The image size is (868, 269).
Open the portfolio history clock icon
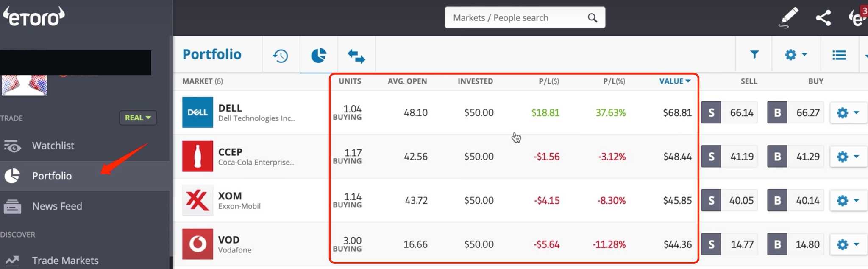pyautogui.click(x=280, y=55)
